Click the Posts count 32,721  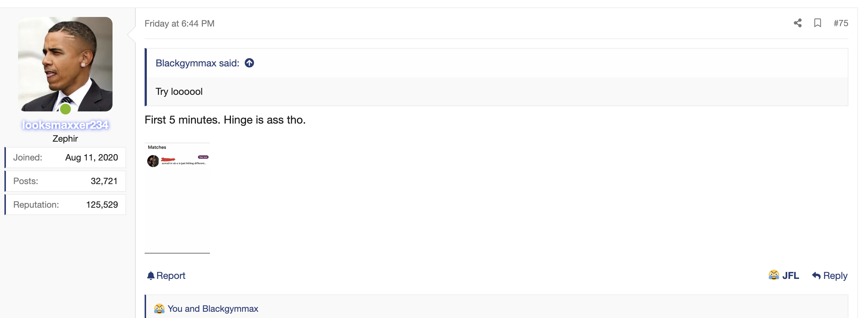104,181
